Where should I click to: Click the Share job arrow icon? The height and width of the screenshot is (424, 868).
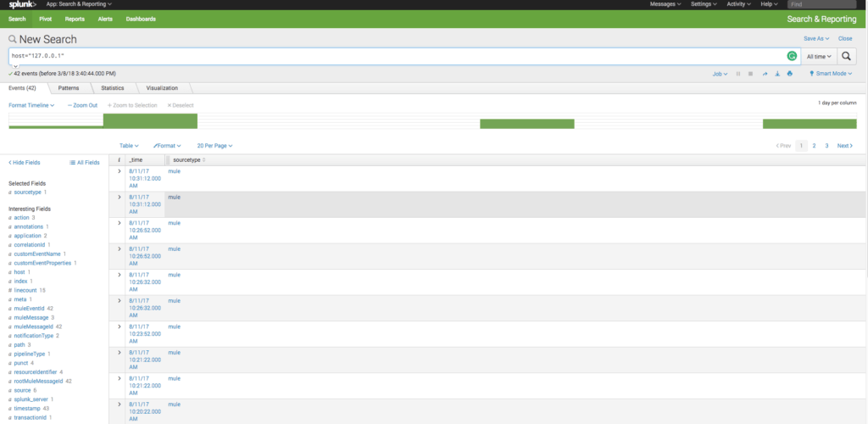coord(765,74)
